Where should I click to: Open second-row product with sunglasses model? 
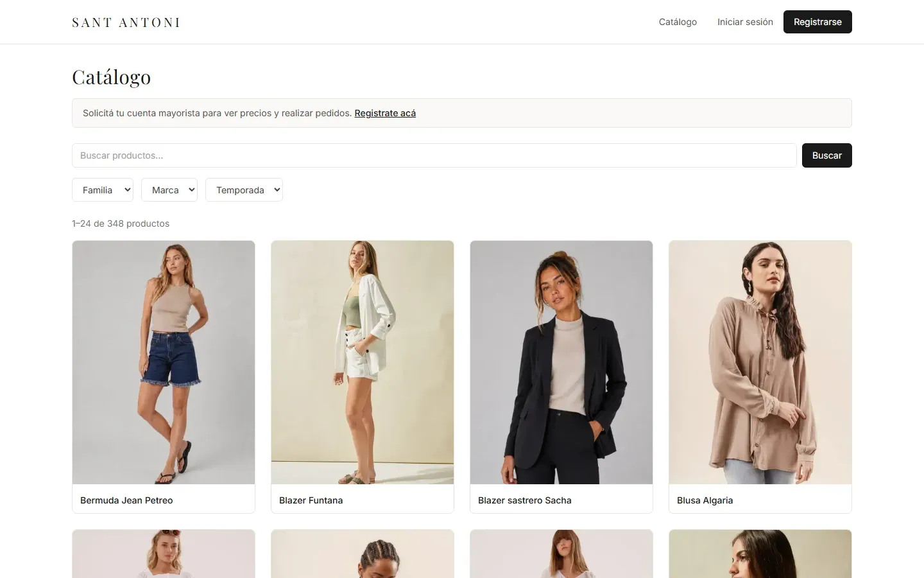coord(164,554)
